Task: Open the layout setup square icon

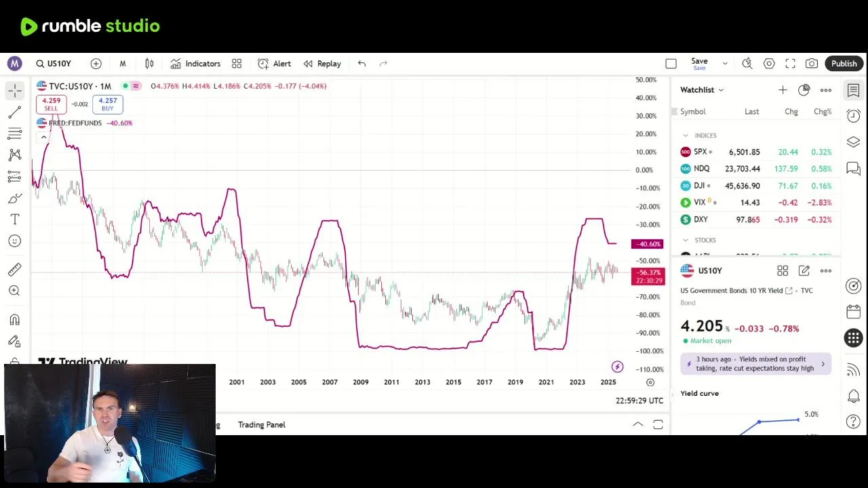Action: click(671, 64)
